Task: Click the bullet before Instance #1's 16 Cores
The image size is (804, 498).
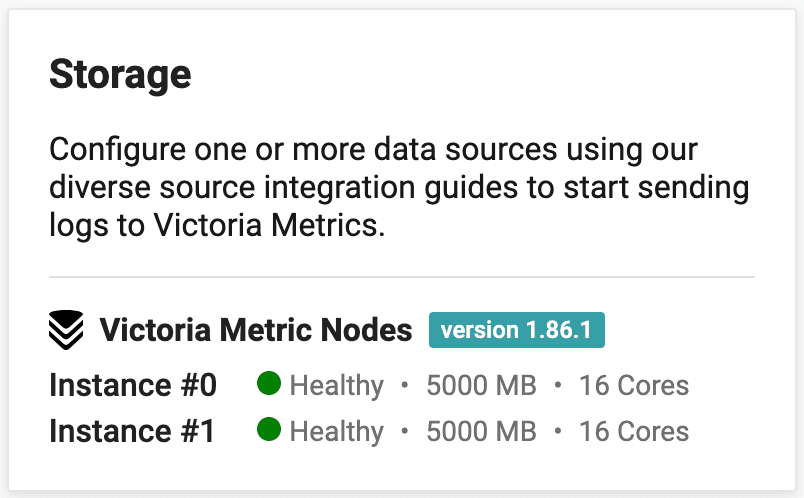Action: pyautogui.click(x=558, y=431)
